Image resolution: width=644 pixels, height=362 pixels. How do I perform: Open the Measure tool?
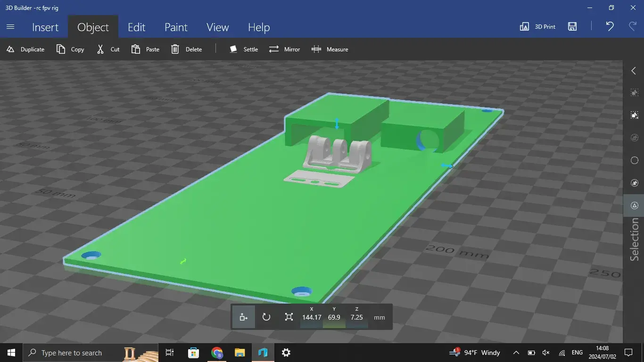[x=330, y=49]
